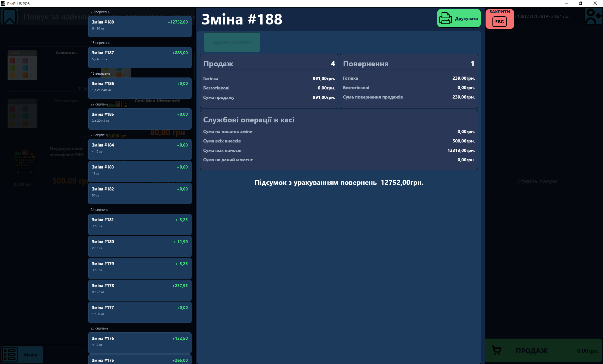The width and height of the screenshot is (603, 364).
Task: Click the shopping cart icon
Action: pos(497,351)
